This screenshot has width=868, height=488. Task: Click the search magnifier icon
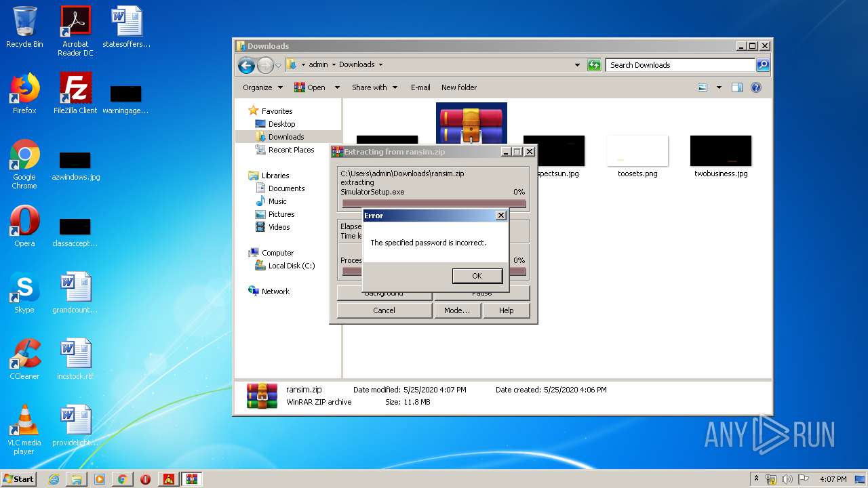pyautogui.click(x=763, y=65)
